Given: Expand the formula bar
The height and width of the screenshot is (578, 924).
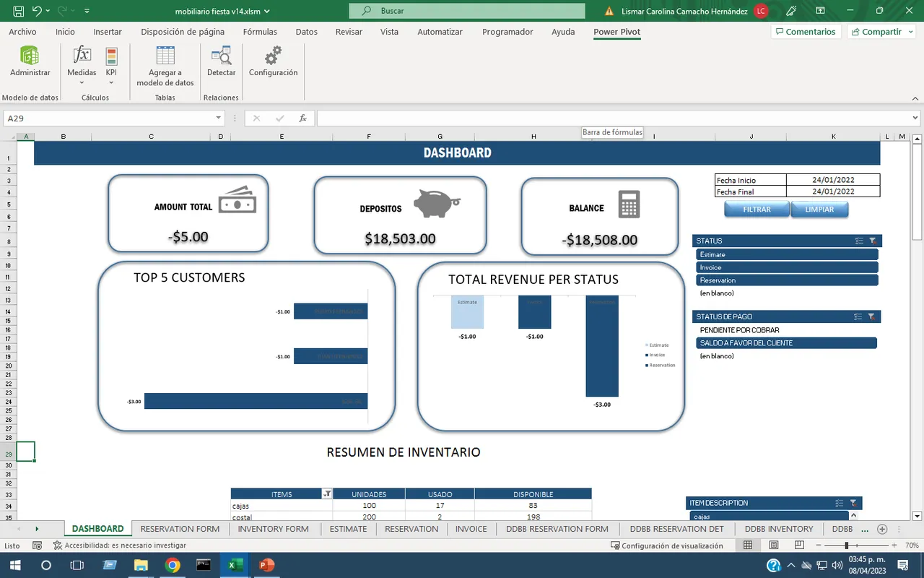Looking at the screenshot, I should point(916,118).
